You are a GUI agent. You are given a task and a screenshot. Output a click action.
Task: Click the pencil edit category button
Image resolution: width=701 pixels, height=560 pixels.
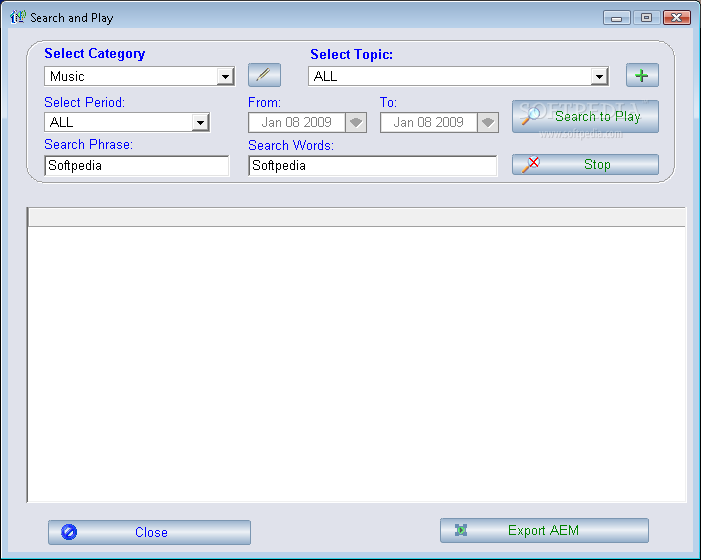click(x=264, y=75)
